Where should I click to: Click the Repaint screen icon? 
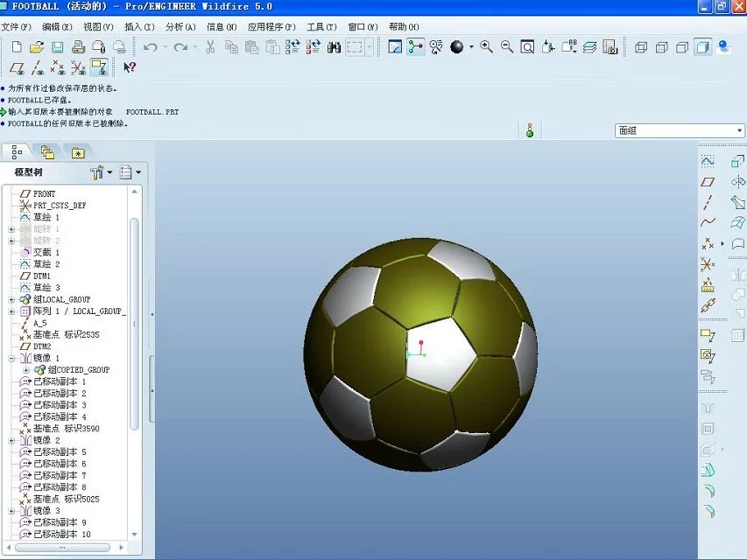coord(395,46)
